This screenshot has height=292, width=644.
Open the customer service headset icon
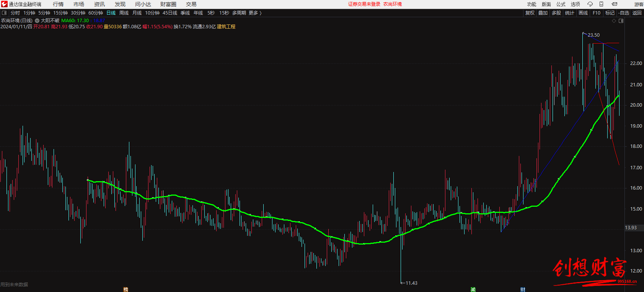tap(590, 4)
